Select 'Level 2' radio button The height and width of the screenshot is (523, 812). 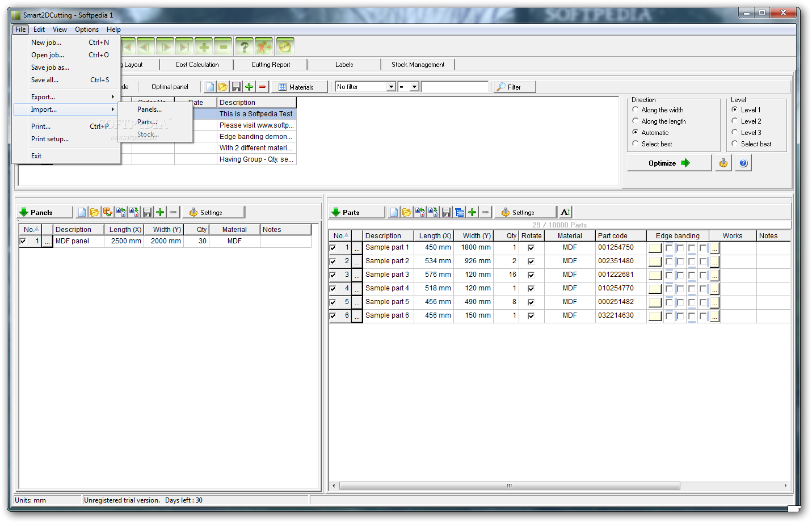click(x=746, y=121)
